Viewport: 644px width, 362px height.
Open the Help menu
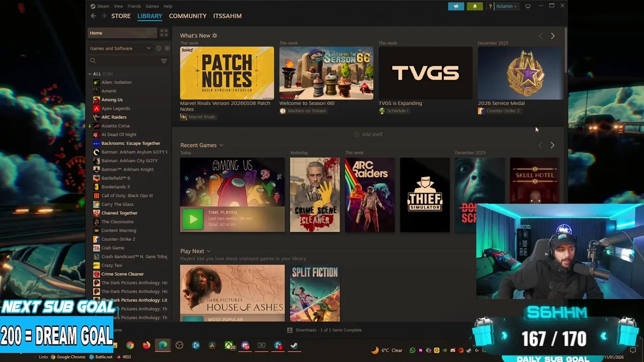[168, 7]
